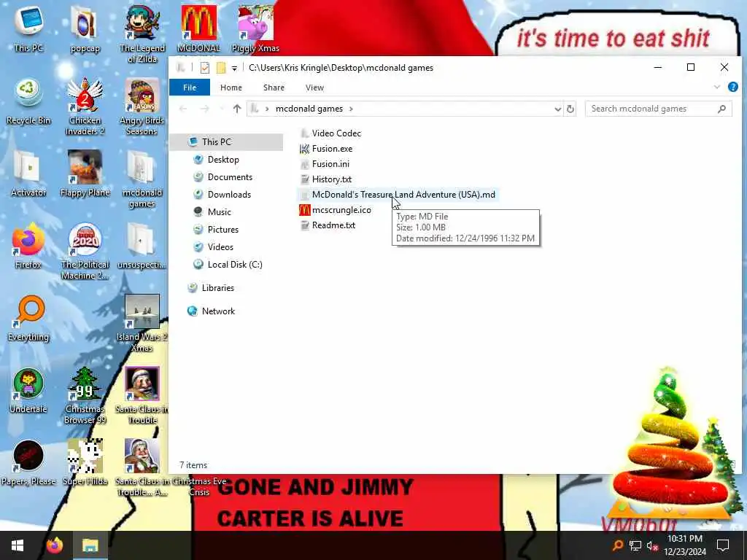Viewport: 747px width, 560px height.
Task: Switch to the Share ribbon tab
Action: point(274,87)
